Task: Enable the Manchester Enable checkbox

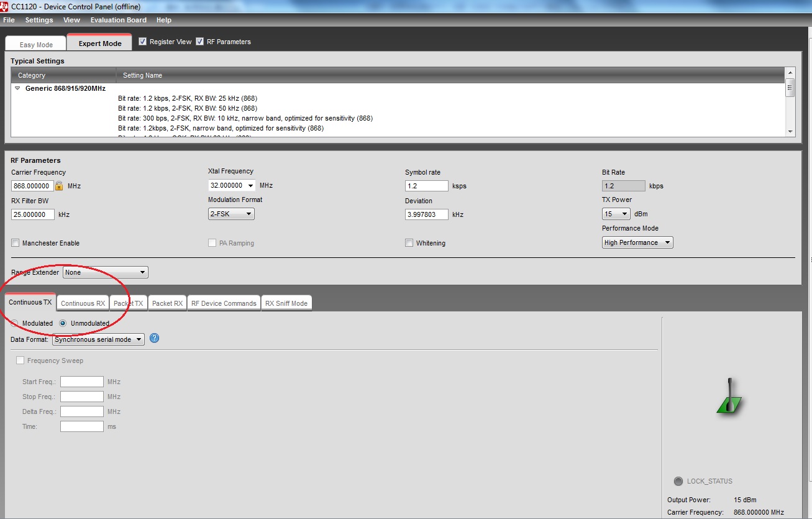Action: (x=16, y=243)
